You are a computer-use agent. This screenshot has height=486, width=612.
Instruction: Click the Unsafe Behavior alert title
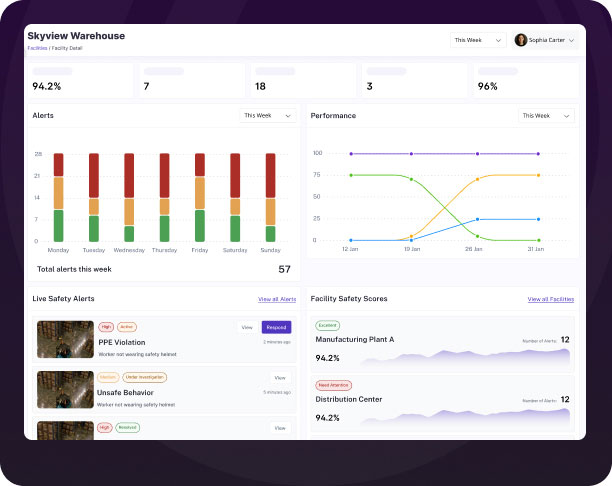(x=125, y=393)
